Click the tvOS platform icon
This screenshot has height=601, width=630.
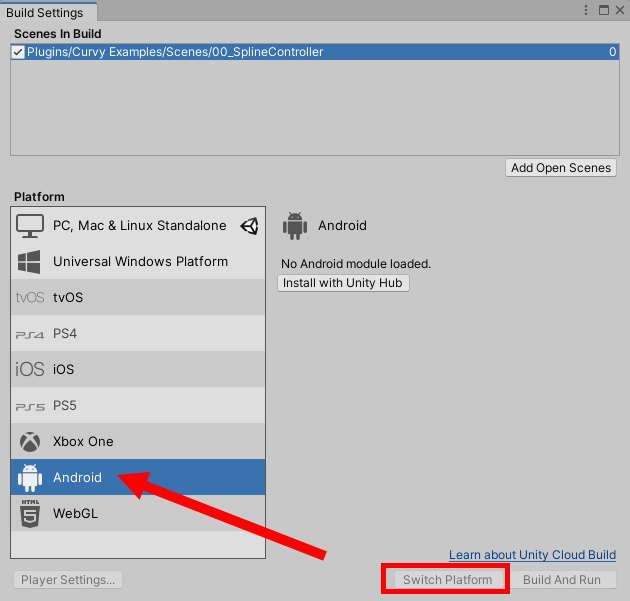coord(30,298)
